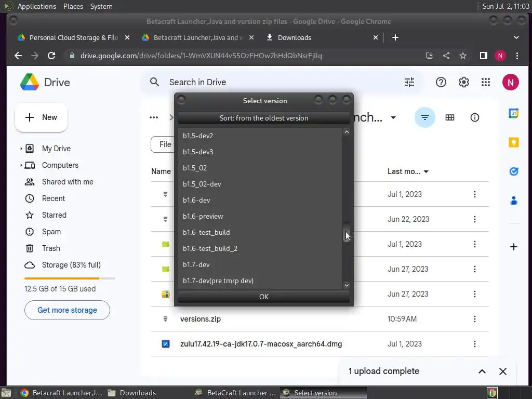The width and height of the screenshot is (532, 399).
Task: Click Sort: from the oldest version button
Action: pos(263,118)
